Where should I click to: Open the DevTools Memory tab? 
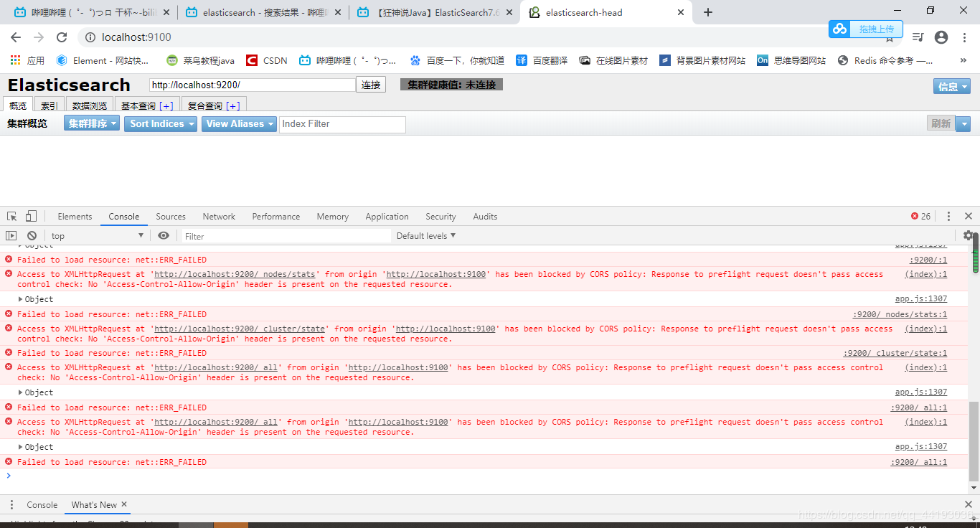pyautogui.click(x=333, y=216)
